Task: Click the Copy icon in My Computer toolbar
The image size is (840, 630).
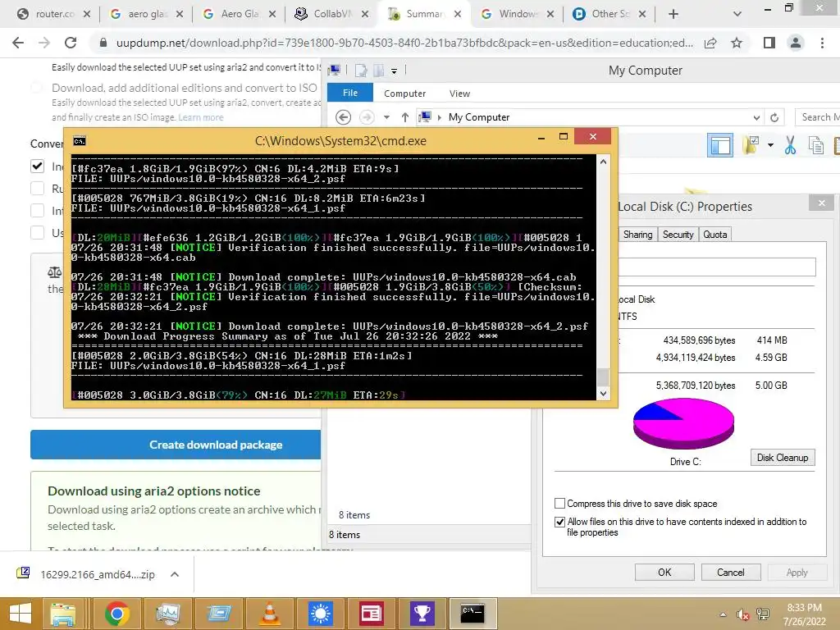Action: click(815, 145)
